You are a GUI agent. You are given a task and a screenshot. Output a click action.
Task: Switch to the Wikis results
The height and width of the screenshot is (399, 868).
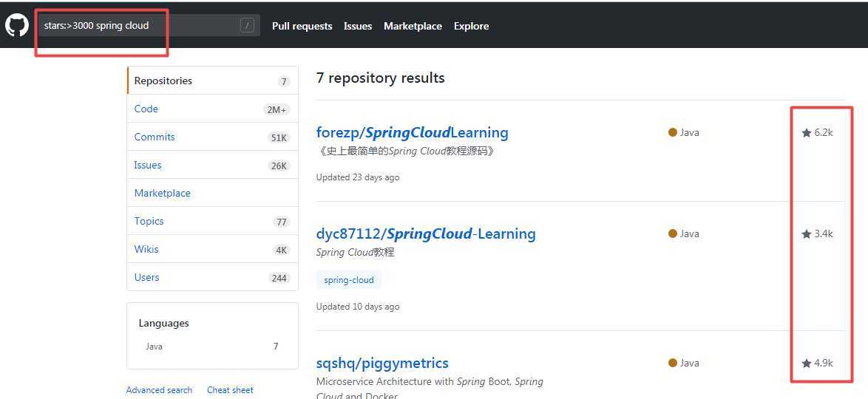213,249
